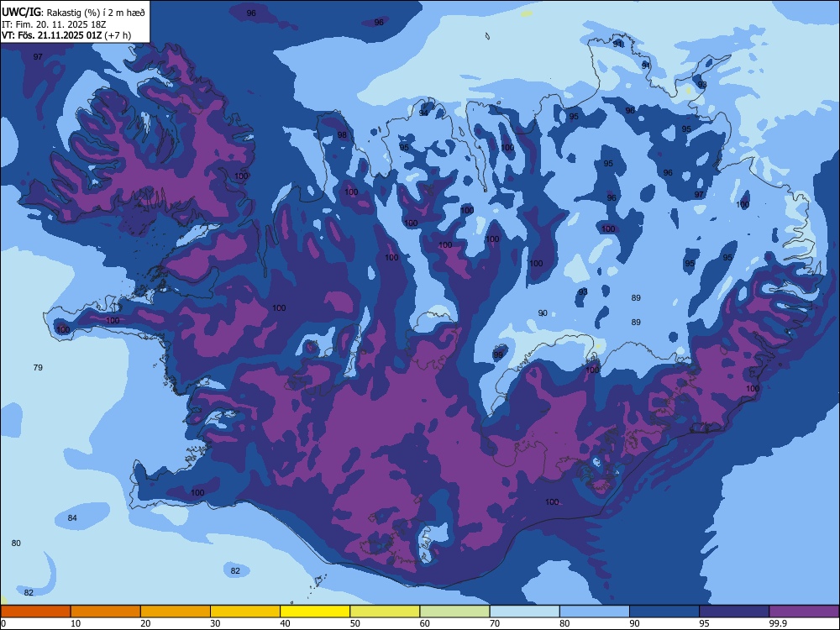Select the legend tick label '95'

click(704, 623)
